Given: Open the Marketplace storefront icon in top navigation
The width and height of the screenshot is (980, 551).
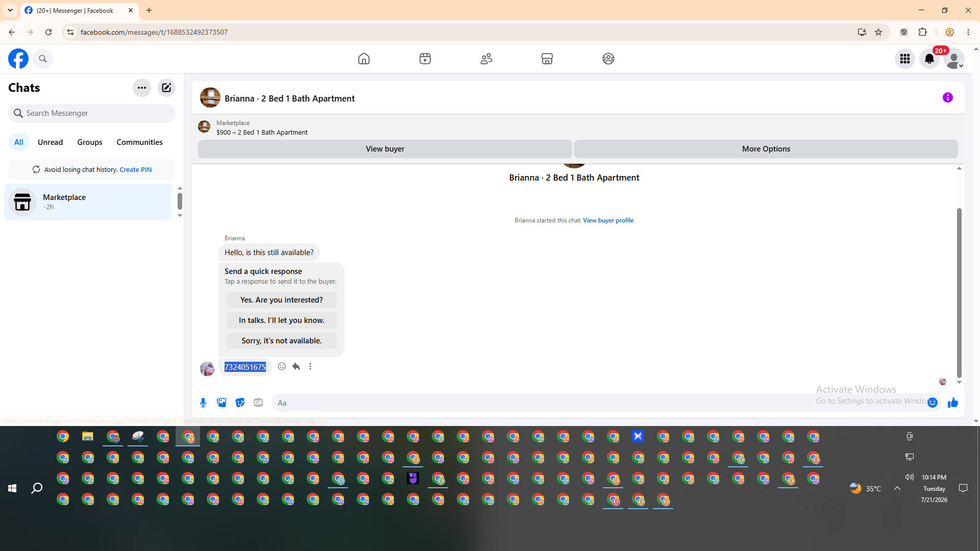Looking at the screenshot, I should 547,59.
